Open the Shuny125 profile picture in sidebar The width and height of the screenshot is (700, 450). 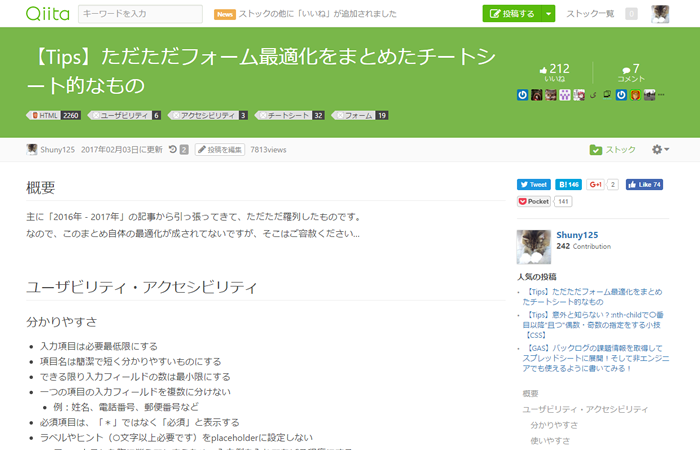[533, 246]
